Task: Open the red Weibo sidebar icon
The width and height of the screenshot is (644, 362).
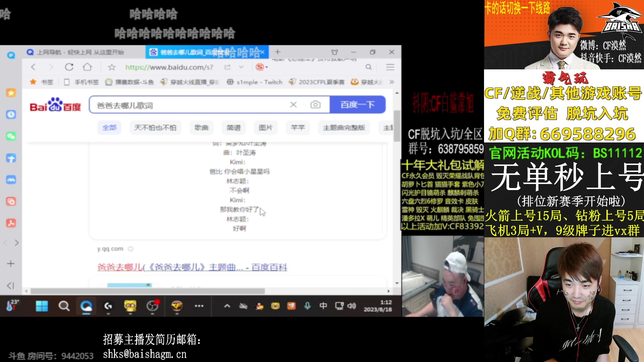Action: point(11,201)
